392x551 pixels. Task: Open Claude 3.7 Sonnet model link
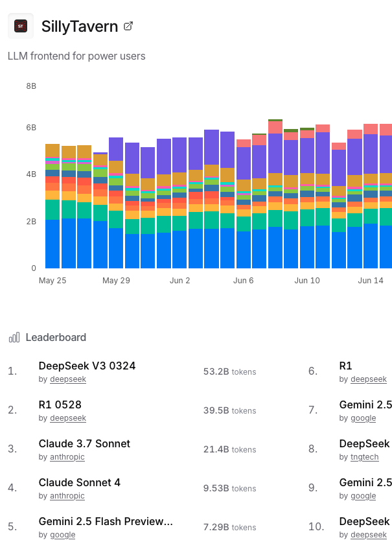pos(84,444)
